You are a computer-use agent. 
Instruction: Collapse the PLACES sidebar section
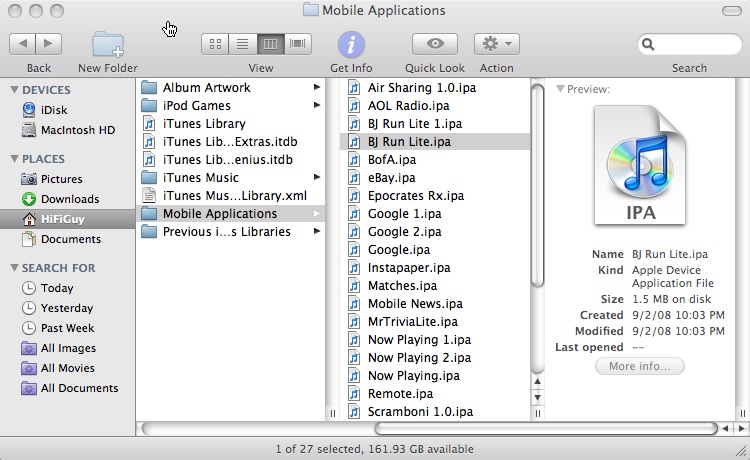coord(15,158)
